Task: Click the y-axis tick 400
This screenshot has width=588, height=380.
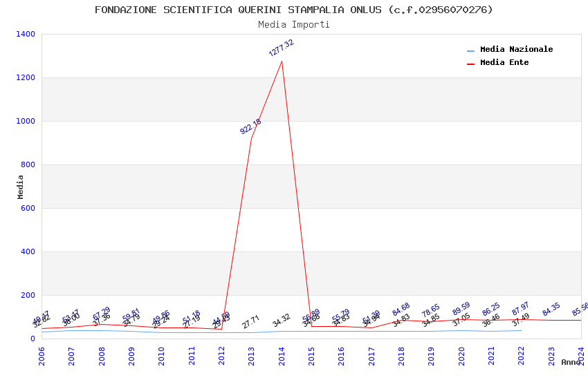Action: click(x=28, y=251)
